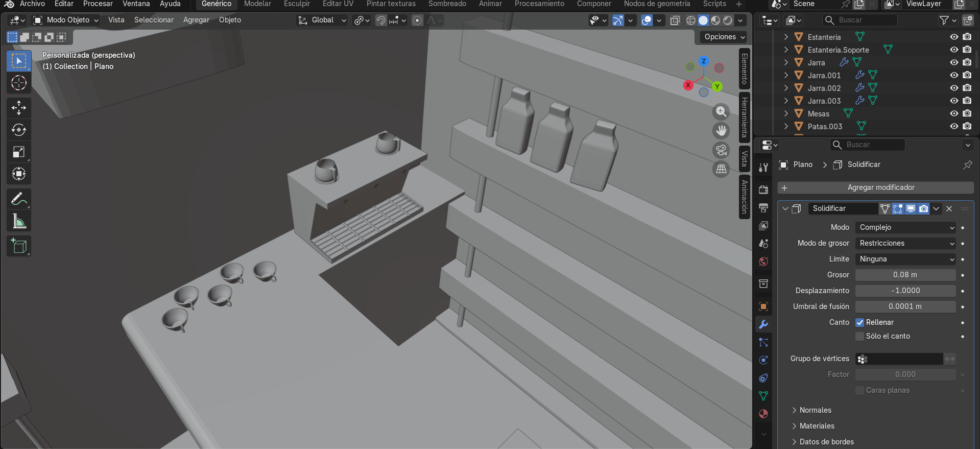Pick the Annotate pencil tool
Viewport: 980px width, 449px height.
pos(19,199)
